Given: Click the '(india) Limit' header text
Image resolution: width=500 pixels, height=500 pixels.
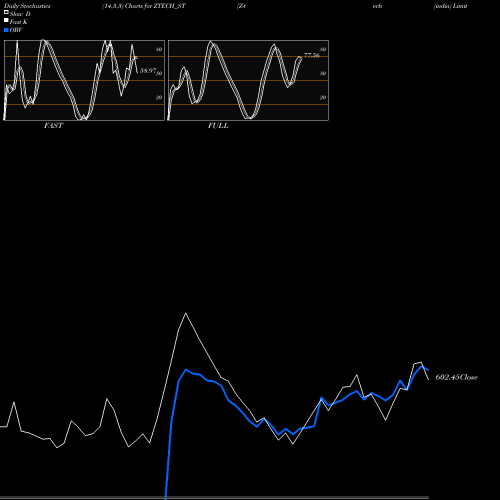Looking at the screenshot, I should [x=450, y=6].
